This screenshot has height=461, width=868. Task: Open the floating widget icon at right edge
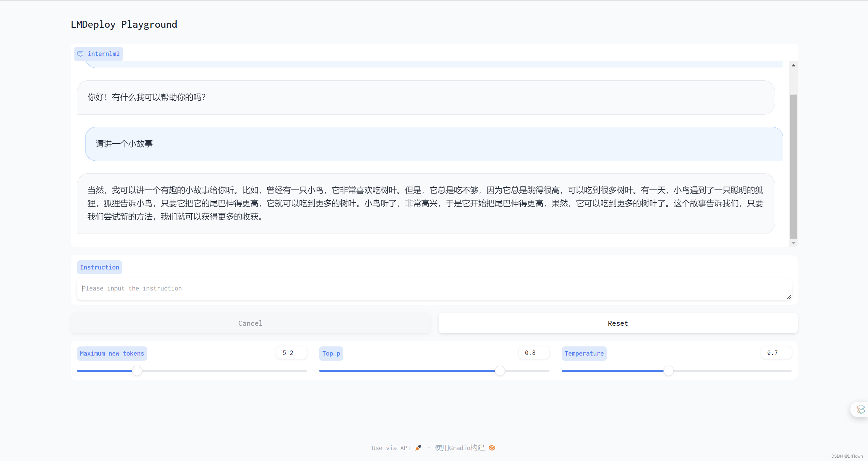coord(861,409)
